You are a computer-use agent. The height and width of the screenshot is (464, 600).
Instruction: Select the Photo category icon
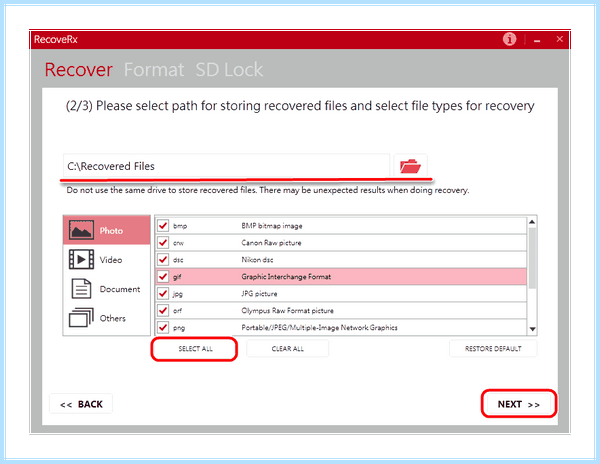coord(81,230)
